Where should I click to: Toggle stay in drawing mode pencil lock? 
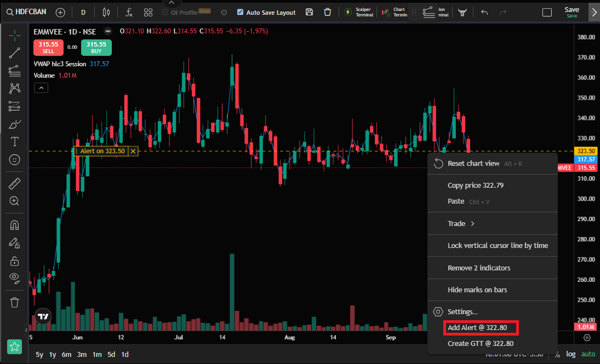tap(15, 243)
